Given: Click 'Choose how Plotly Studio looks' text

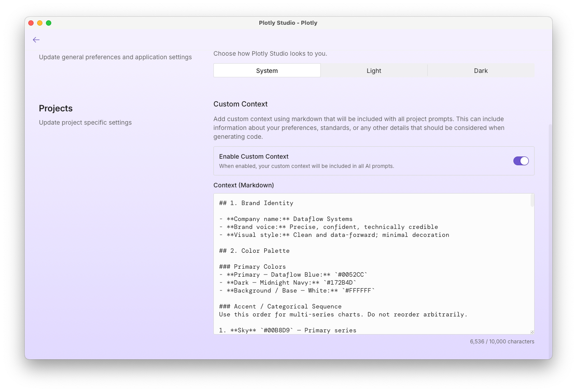Looking at the screenshot, I should click(x=270, y=54).
